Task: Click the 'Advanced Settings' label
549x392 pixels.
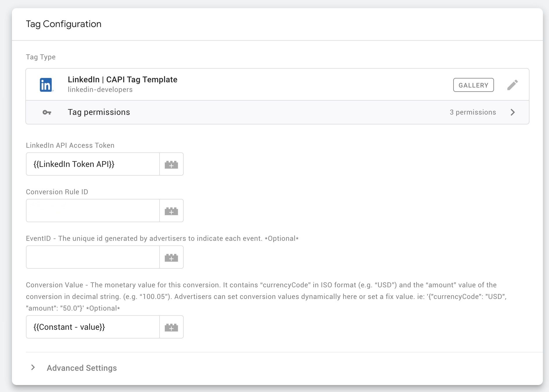Action: pyautogui.click(x=82, y=368)
